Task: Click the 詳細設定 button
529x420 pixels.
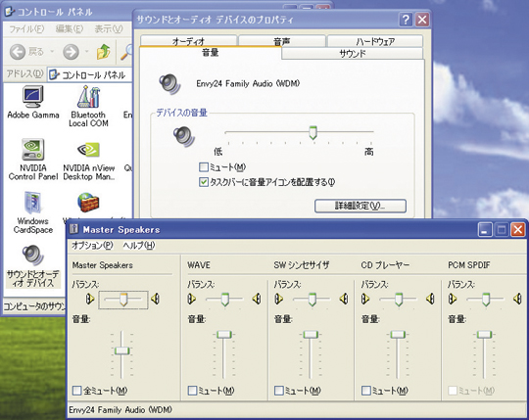Action: [x=361, y=206]
